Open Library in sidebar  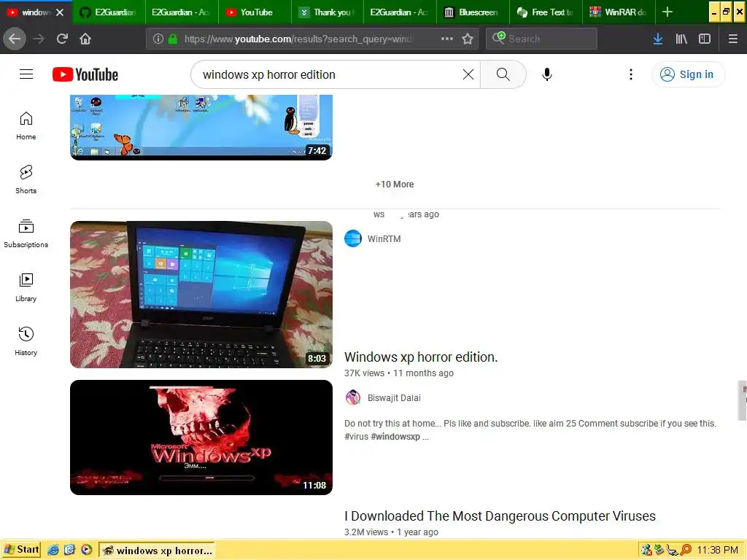(x=26, y=287)
